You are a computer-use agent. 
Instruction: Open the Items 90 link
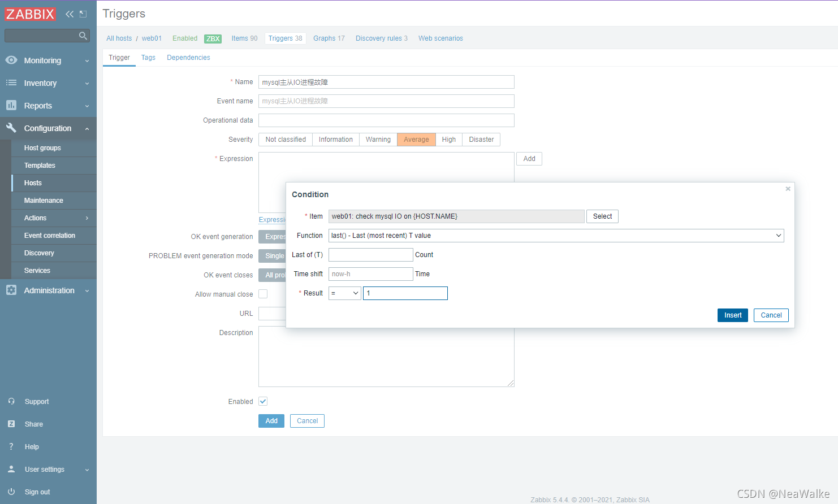pyautogui.click(x=244, y=38)
